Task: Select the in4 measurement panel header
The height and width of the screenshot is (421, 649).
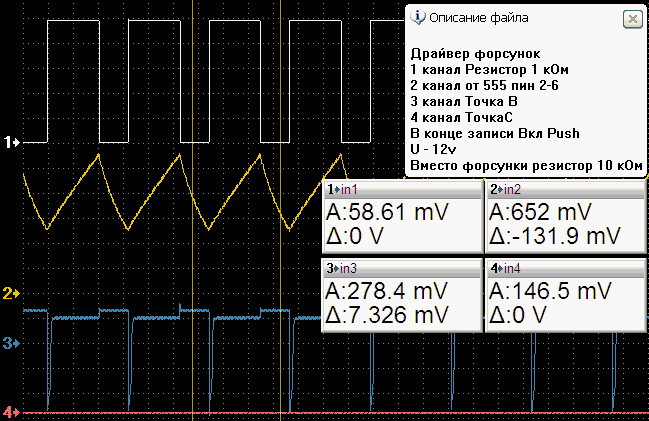Action: pos(563,267)
